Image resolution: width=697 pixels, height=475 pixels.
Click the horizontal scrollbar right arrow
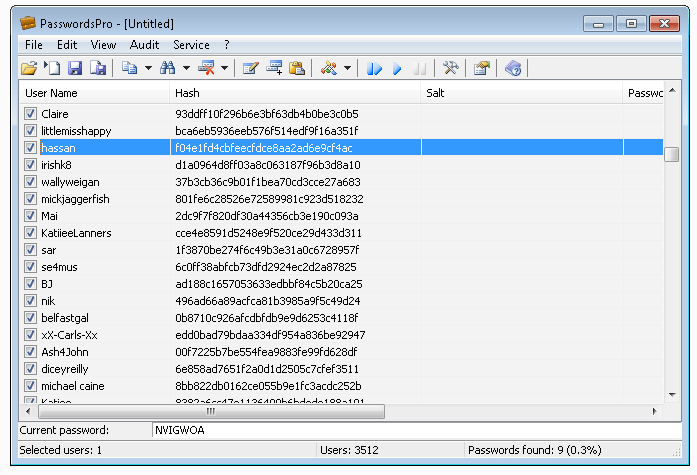654,411
